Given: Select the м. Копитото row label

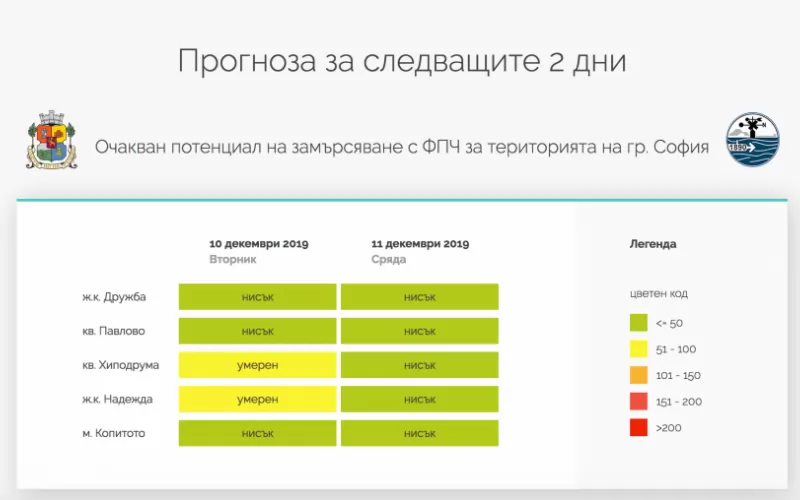Looking at the screenshot, I should (x=114, y=434).
